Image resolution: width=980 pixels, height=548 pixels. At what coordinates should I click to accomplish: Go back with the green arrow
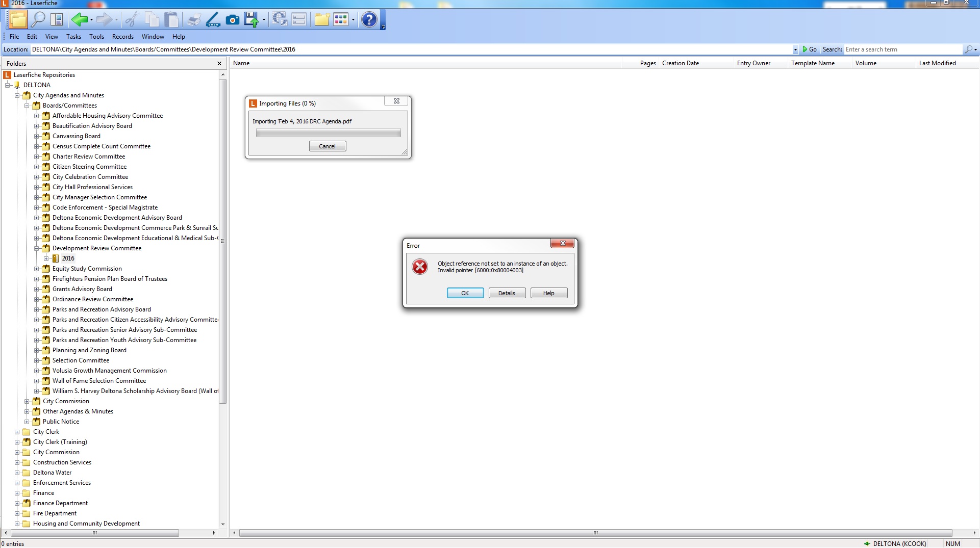tap(79, 20)
